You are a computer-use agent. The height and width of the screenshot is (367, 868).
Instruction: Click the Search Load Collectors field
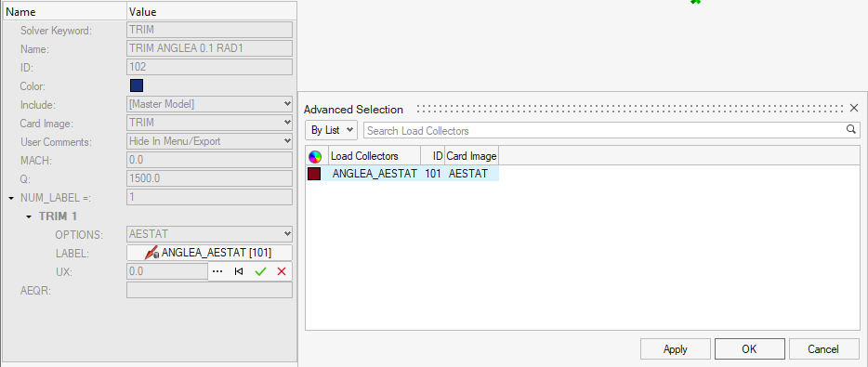612,131
